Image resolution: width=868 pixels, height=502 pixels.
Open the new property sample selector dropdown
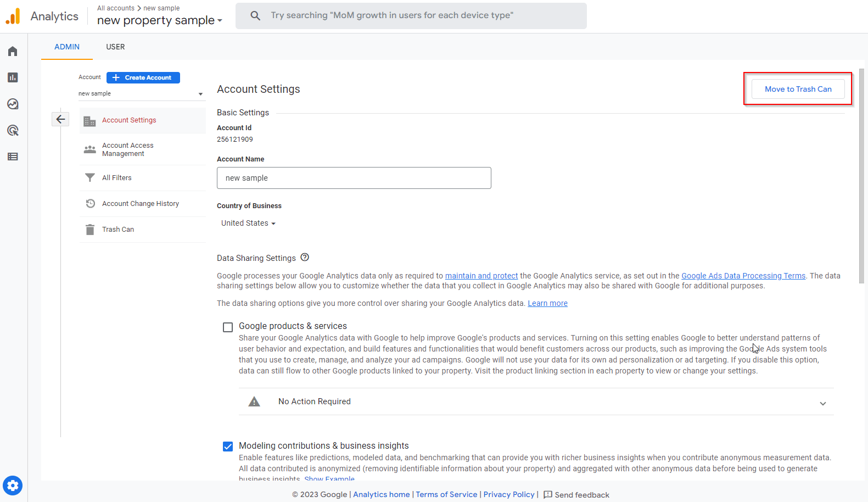coord(160,20)
